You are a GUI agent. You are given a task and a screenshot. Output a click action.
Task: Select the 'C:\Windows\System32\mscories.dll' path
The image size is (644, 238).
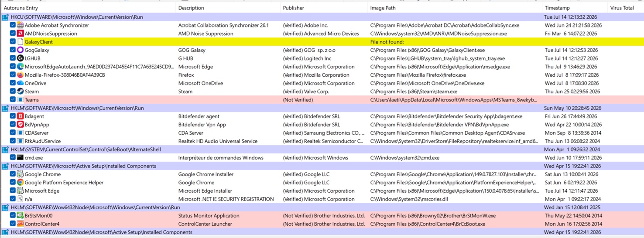pyautogui.click(x=409, y=199)
